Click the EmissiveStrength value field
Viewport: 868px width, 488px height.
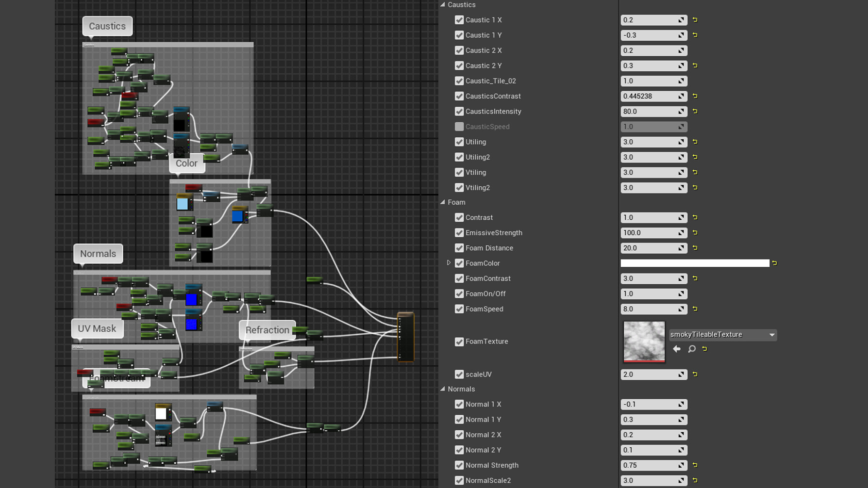(x=649, y=233)
